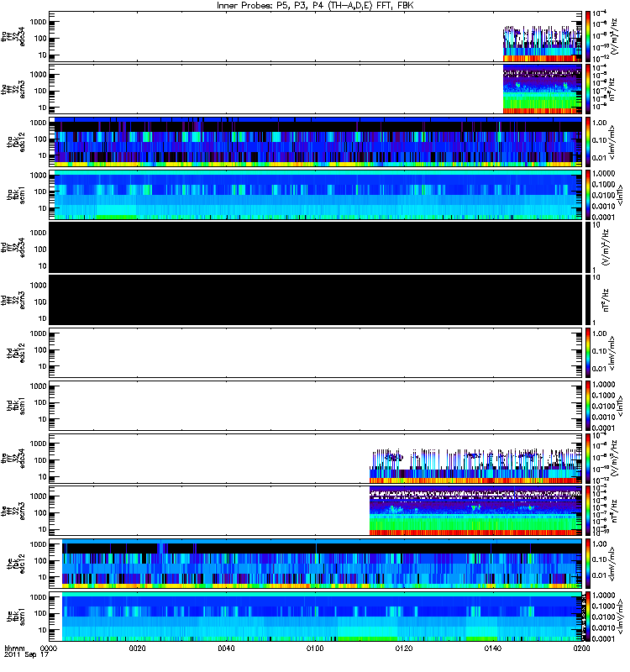Click the empty thd fbk scm1 panel
This screenshot has width=630, height=672.
tap(316, 406)
